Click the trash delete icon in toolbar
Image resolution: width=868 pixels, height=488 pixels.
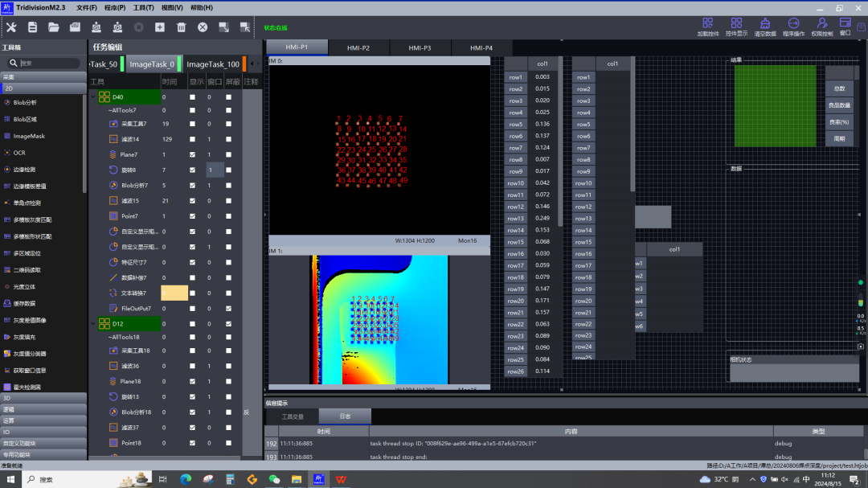point(181,27)
